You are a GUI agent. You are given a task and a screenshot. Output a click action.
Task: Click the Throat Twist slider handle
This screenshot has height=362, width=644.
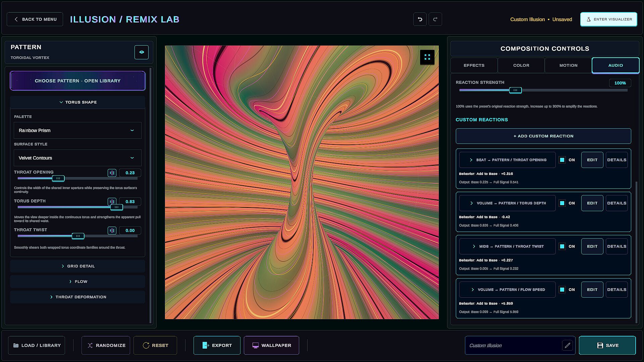(78, 236)
